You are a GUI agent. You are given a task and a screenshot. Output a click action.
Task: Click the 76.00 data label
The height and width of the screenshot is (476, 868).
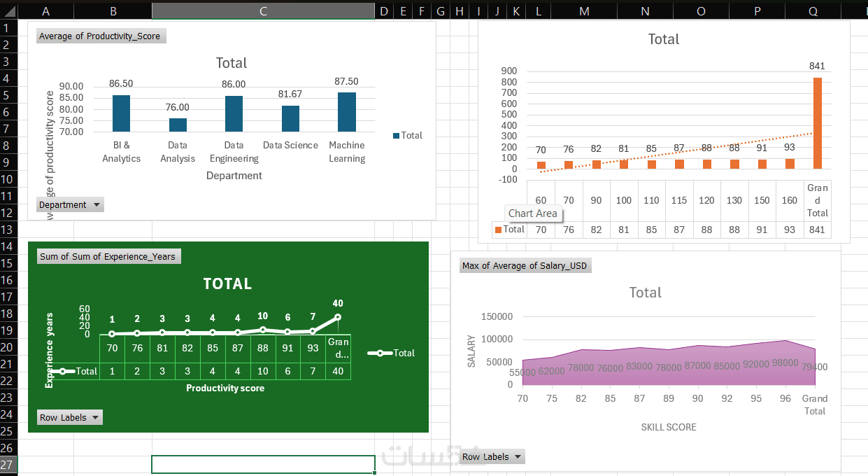tap(178, 107)
